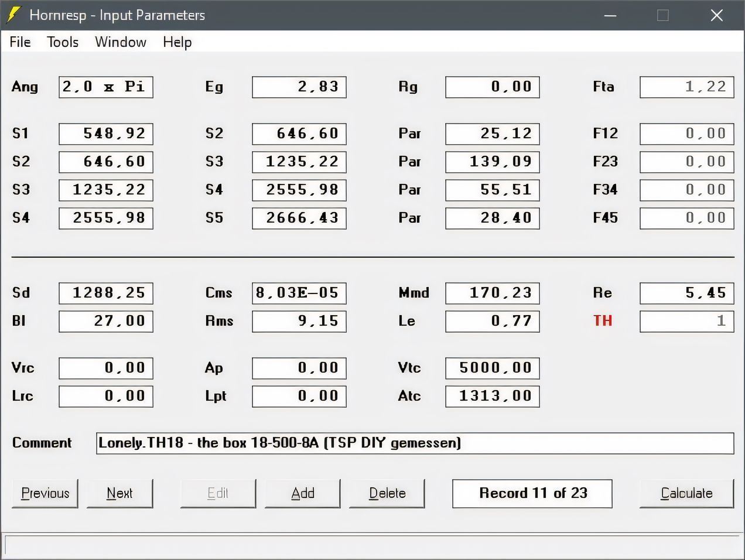Click the Record 11 of 23 indicator
Screen dimensions: 745x560
coord(532,493)
